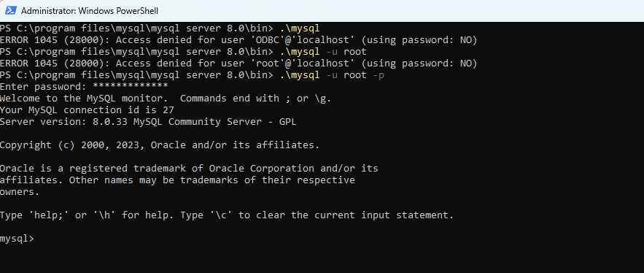644x273 pixels.
Task: Click the ERROR 1045 'root'@'localhost' line
Action: click(238, 64)
